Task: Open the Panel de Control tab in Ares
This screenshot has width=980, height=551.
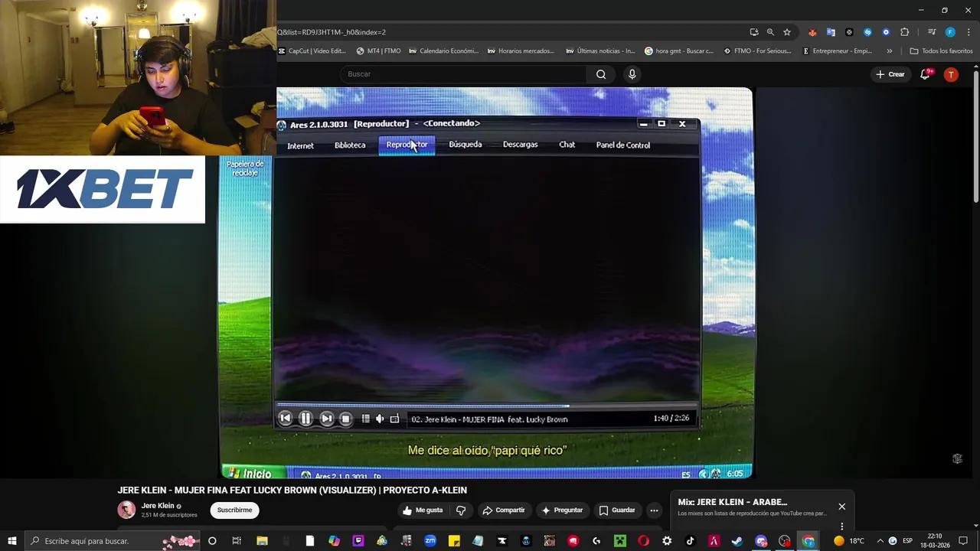Action: tap(622, 145)
